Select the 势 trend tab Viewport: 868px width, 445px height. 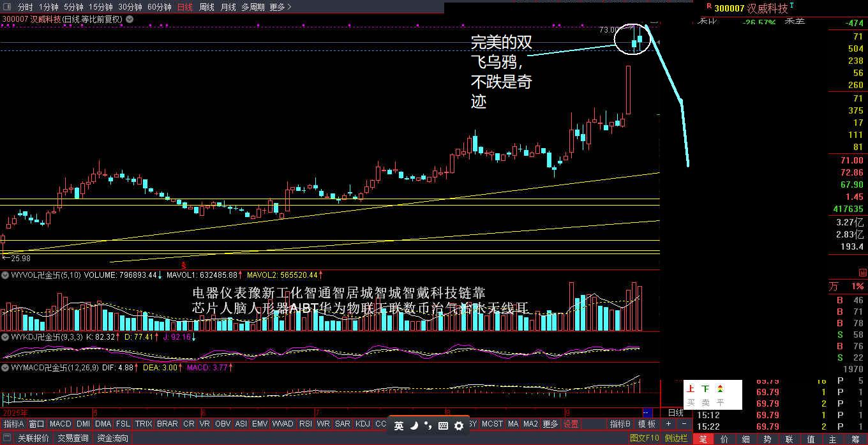(767, 439)
